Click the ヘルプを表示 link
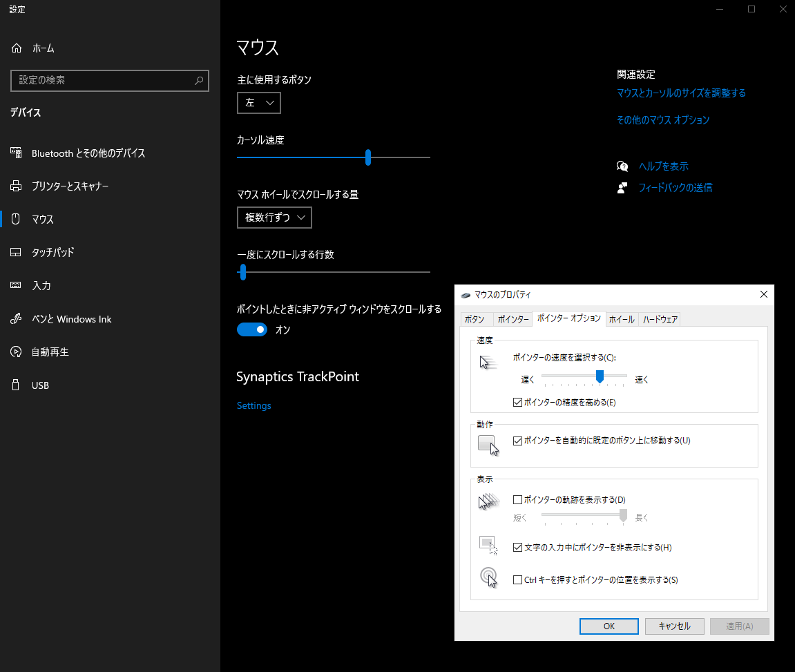This screenshot has height=672, width=795. pyautogui.click(x=663, y=166)
